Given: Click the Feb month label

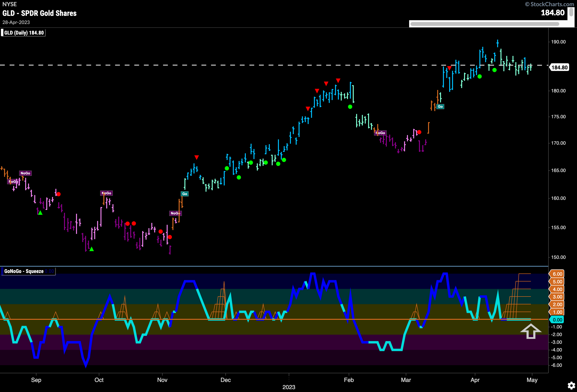Looking at the screenshot, I should click(x=349, y=380).
